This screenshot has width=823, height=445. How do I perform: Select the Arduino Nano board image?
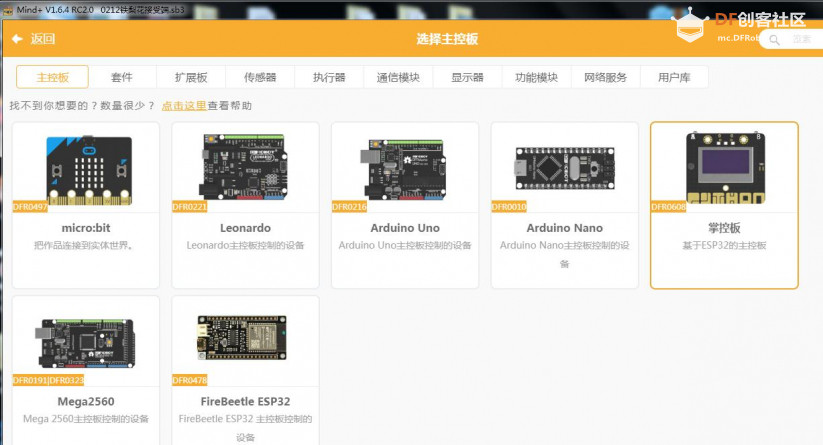tap(565, 168)
